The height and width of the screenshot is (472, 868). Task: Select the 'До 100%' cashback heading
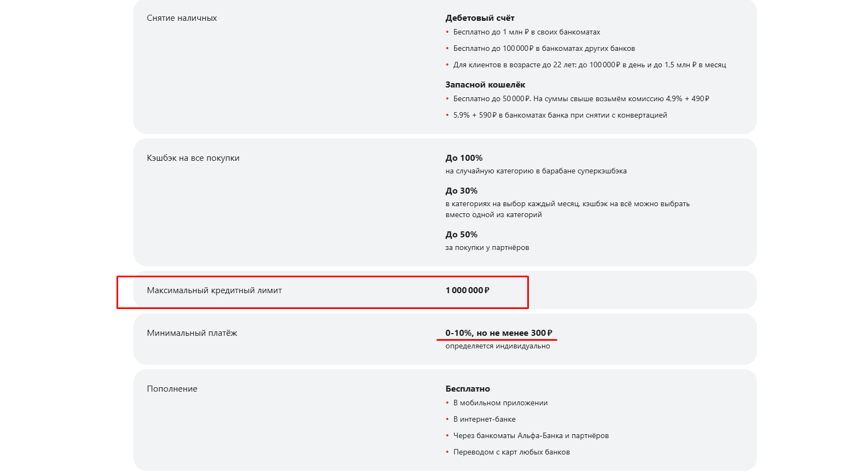coord(464,158)
